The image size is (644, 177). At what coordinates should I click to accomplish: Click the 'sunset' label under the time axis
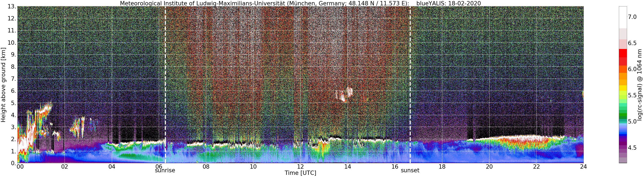point(410,171)
